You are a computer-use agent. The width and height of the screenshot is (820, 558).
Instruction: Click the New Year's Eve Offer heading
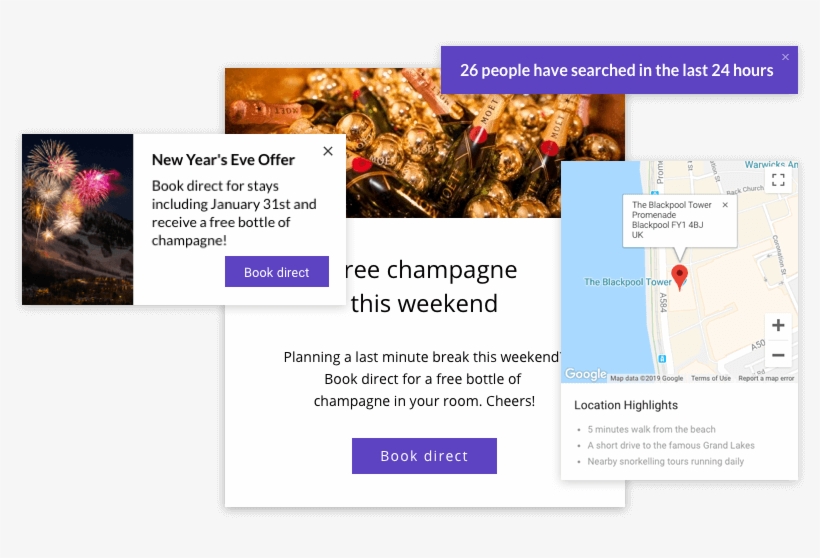click(223, 159)
